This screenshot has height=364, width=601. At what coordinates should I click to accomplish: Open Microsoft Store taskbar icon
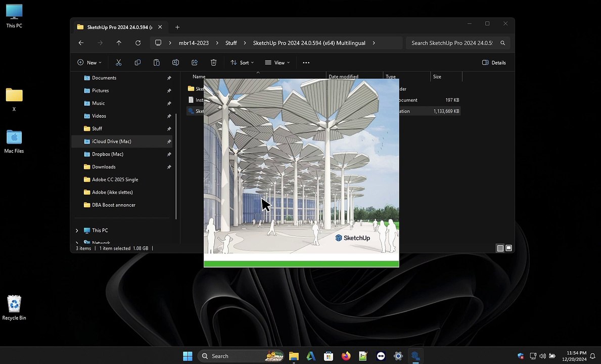(329, 356)
